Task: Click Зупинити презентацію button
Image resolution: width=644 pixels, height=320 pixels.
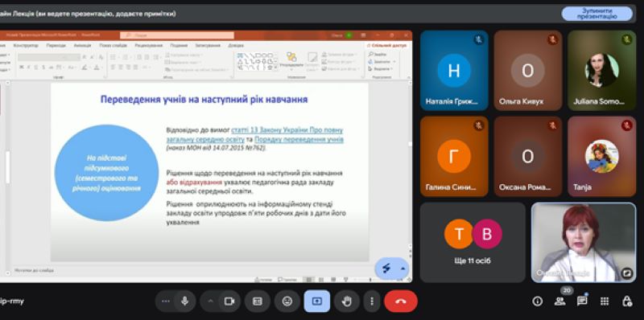Action: [x=597, y=14]
